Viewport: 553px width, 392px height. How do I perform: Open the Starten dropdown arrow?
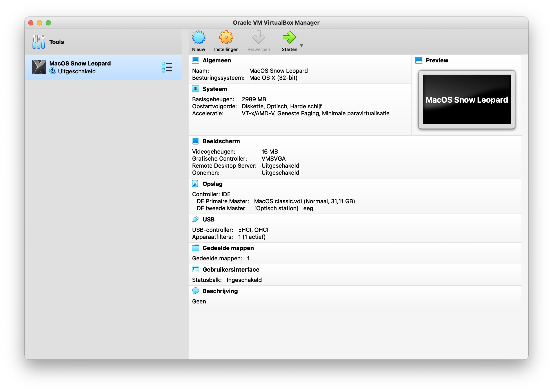[x=301, y=45]
